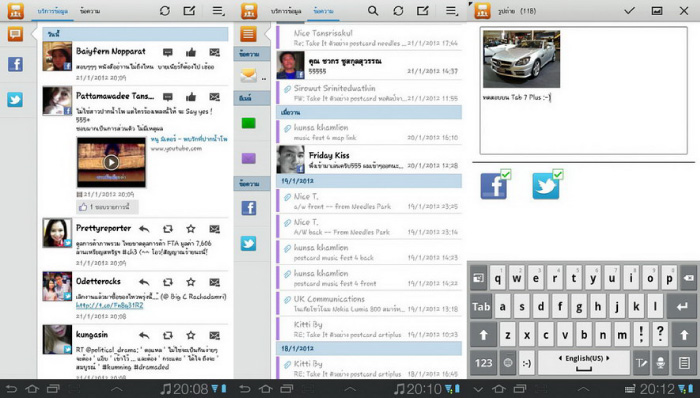Open the overflow menu in the left panel
The width and height of the screenshot is (700, 398).
pos(218,11)
